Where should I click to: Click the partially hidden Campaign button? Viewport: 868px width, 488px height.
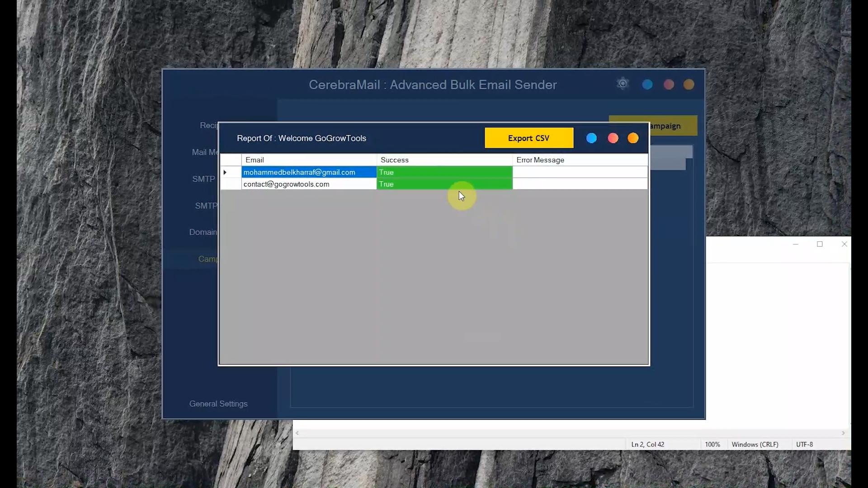(673, 126)
